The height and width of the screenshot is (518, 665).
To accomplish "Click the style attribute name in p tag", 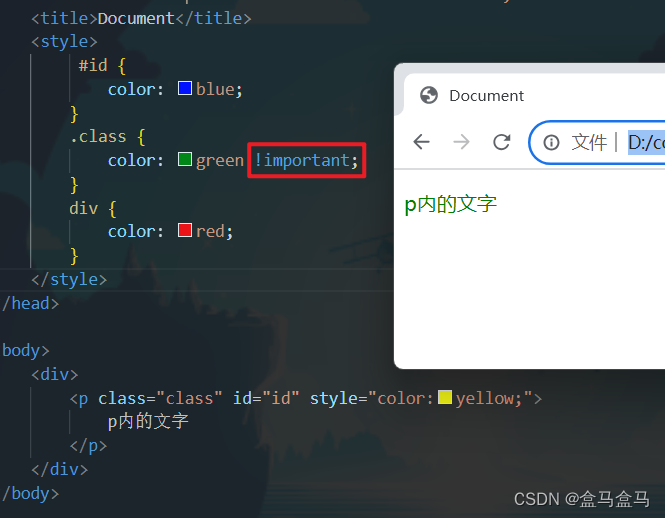I will pyautogui.click(x=334, y=398).
